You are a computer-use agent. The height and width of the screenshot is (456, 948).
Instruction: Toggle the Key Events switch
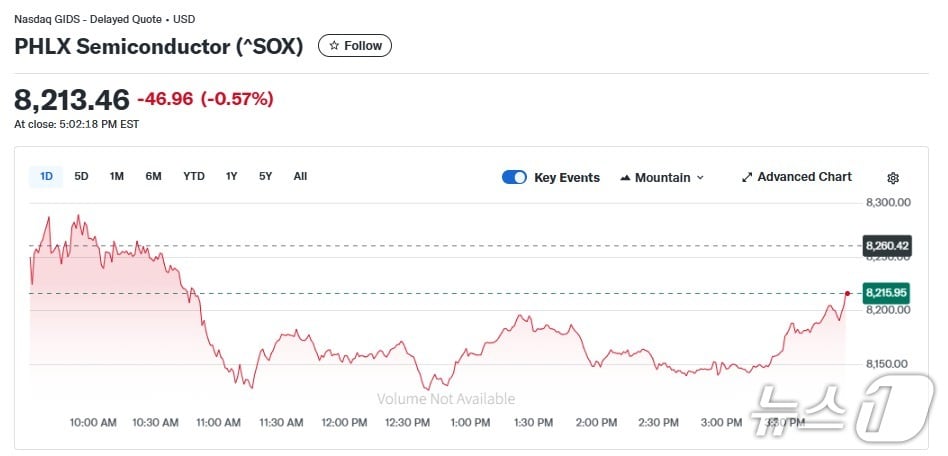point(514,177)
